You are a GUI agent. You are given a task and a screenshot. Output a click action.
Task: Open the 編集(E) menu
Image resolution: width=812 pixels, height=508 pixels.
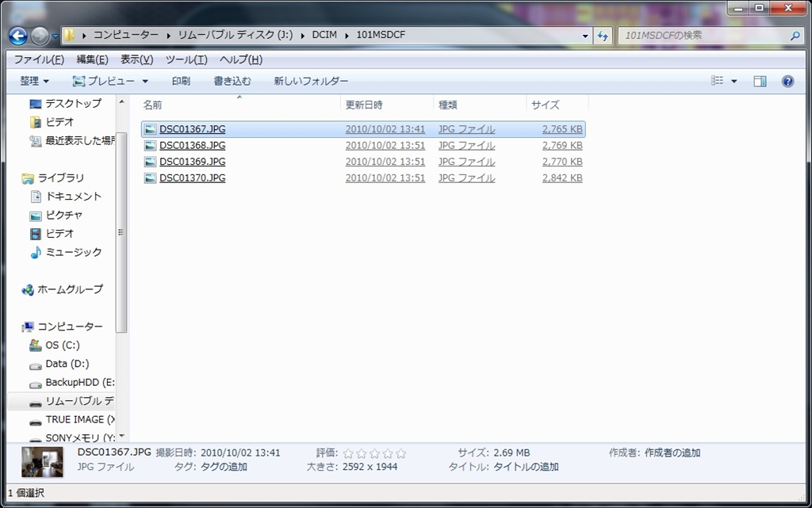click(x=92, y=59)
